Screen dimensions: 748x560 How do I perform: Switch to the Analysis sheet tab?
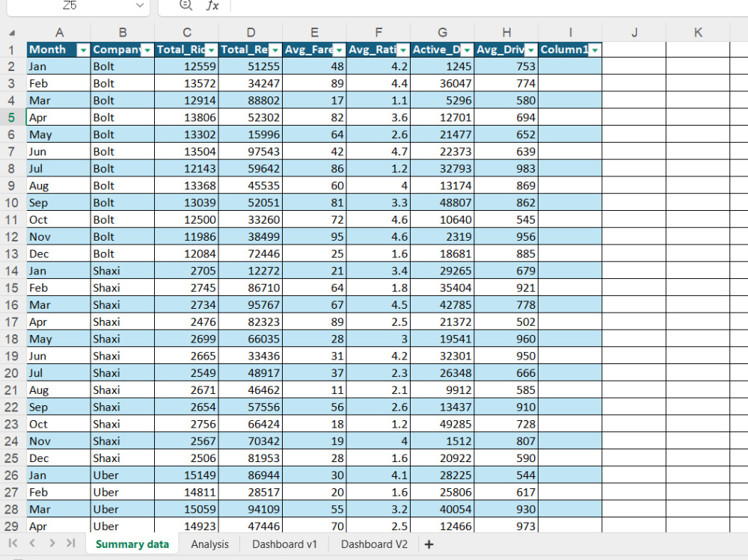[209, 544]
